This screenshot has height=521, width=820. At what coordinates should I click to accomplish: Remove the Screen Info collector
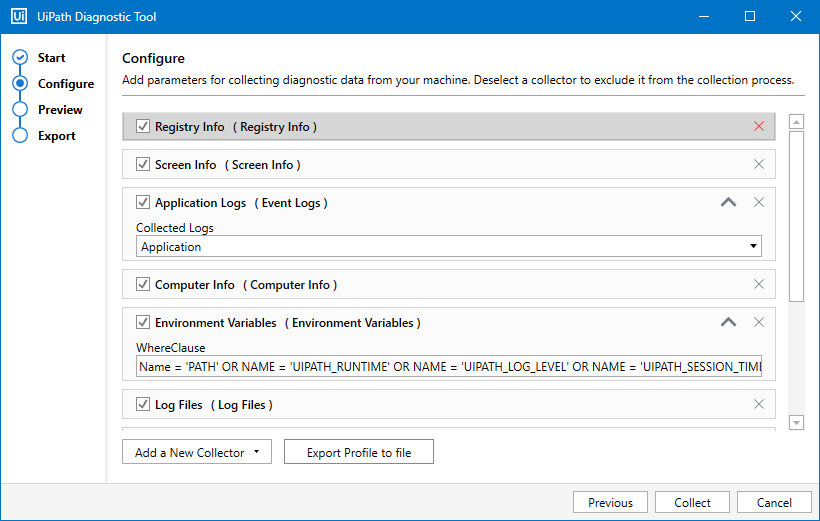(758, 164)
